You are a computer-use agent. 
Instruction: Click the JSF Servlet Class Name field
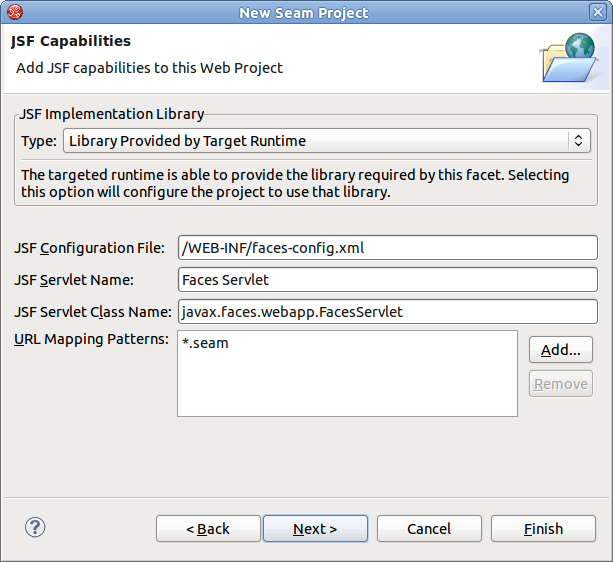pos(386,311)
